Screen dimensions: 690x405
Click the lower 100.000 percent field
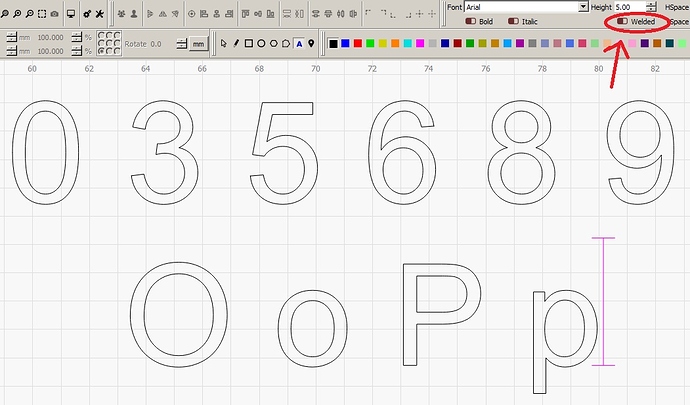pos(51,51)
